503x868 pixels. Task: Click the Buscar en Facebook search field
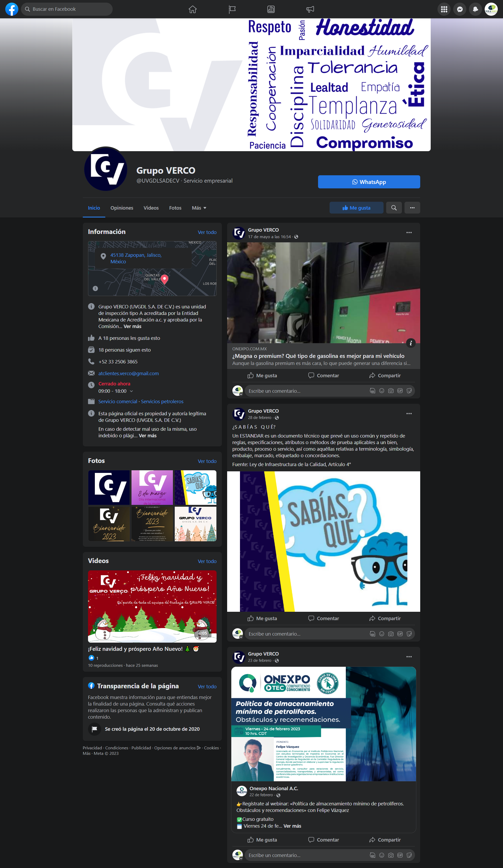67,9
